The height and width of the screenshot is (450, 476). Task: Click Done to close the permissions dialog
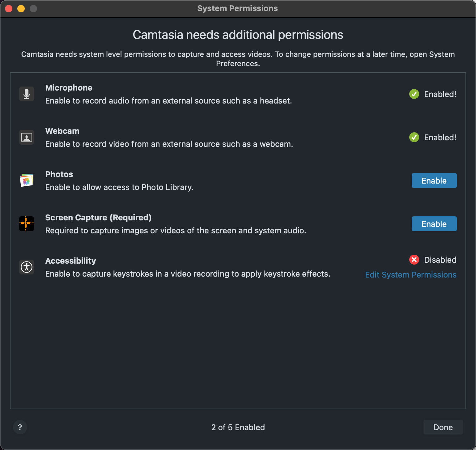click(443, 427)
